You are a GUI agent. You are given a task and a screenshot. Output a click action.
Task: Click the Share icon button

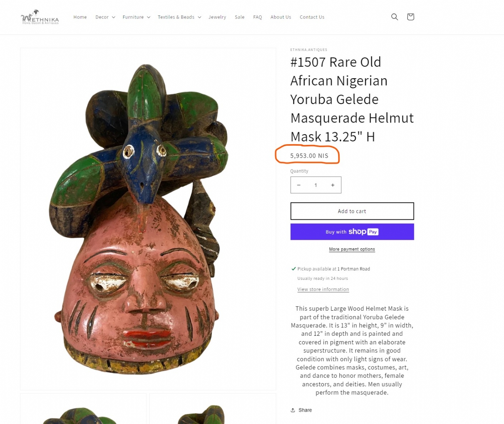tap(301, 410)
